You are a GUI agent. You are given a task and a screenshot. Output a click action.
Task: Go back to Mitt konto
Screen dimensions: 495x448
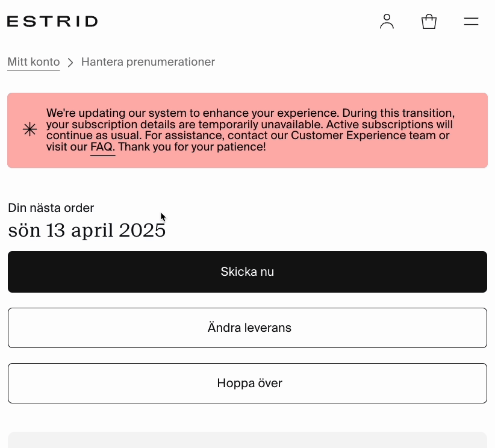pyautogui.click(x=34, y=62)
